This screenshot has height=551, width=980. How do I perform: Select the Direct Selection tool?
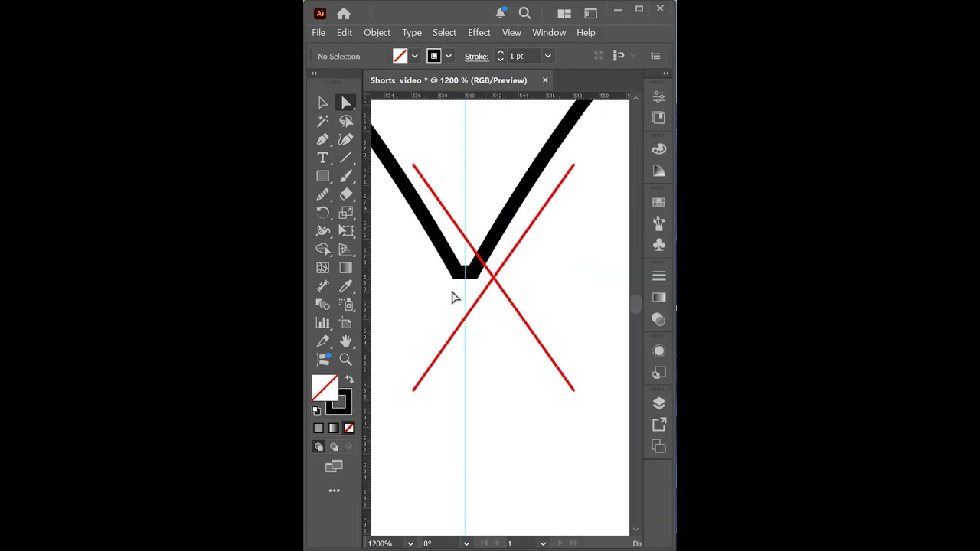click(346, 103)
